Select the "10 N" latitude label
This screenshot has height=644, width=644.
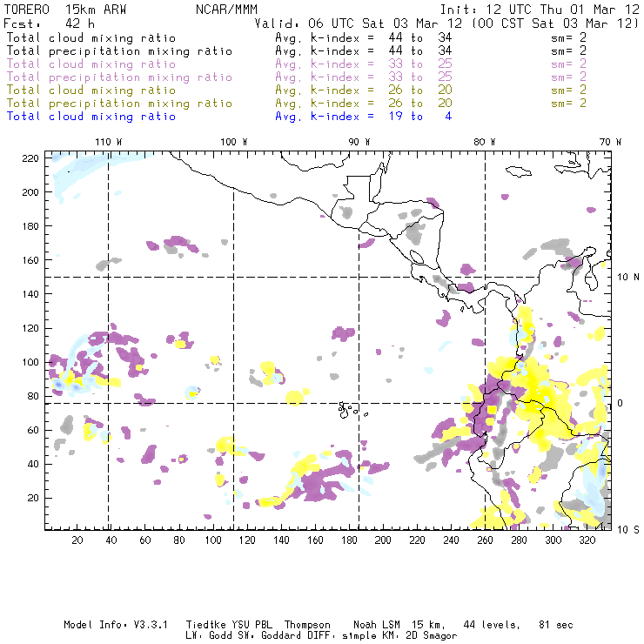click(628, 278)
